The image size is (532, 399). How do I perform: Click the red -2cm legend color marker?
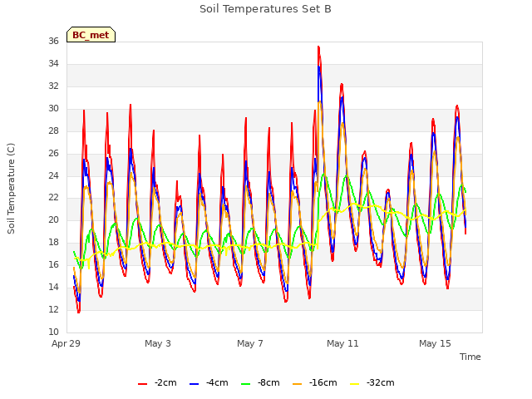pos(142,384)
